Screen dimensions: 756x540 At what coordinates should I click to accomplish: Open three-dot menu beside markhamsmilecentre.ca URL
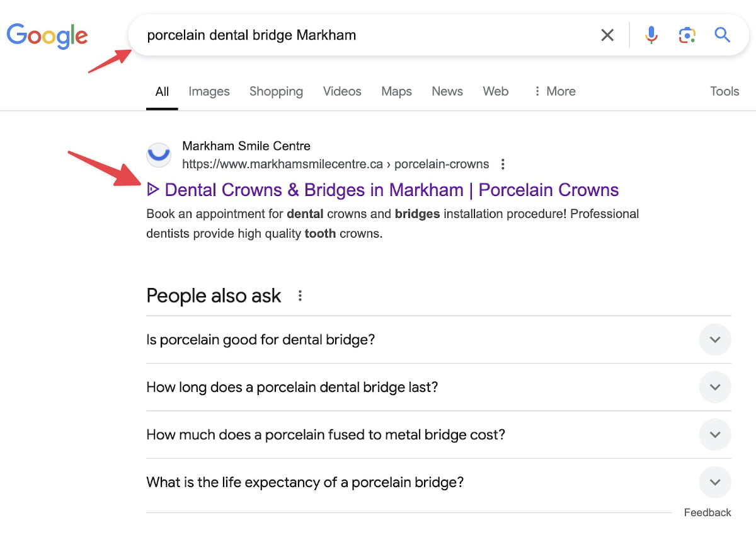click(503, 164)
